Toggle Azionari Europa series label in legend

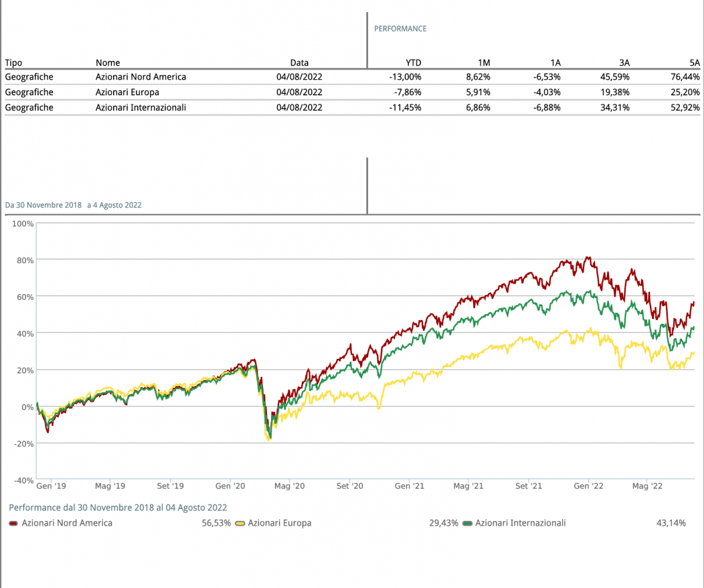(280, 523)
